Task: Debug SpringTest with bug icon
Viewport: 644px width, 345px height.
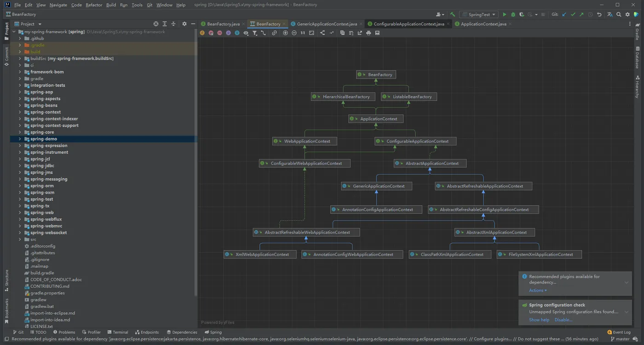Action: 513,14
